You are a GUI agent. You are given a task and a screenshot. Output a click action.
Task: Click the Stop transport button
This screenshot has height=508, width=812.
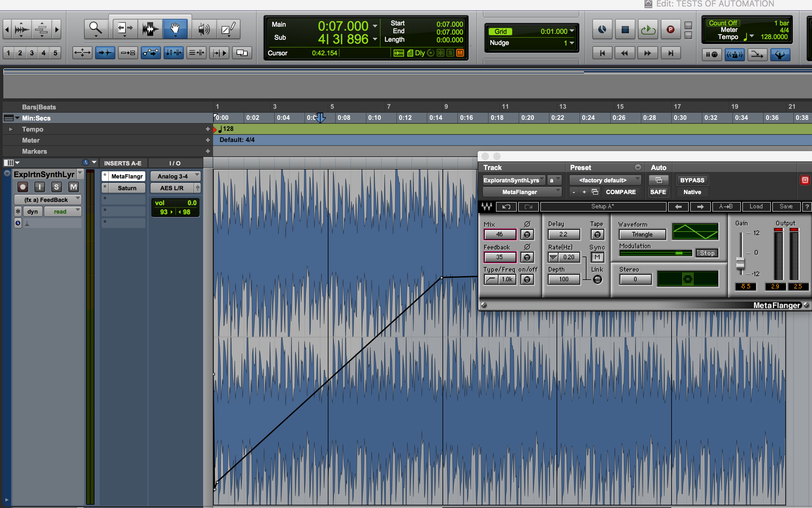625,30
